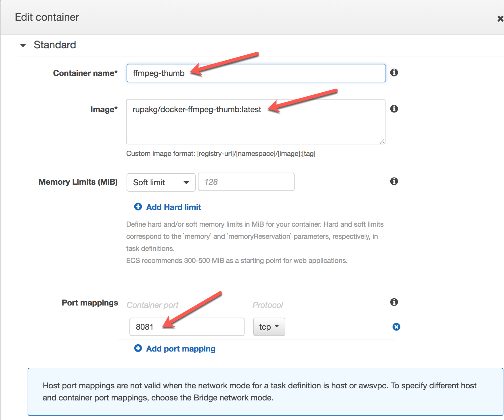Click the resize grip on the Image box
The width and height of the screenshot is (504, 420).
(383, 141)
